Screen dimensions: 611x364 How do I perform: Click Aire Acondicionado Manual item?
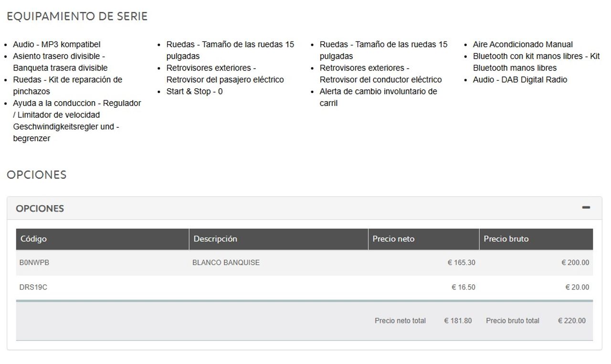point(523,44)
